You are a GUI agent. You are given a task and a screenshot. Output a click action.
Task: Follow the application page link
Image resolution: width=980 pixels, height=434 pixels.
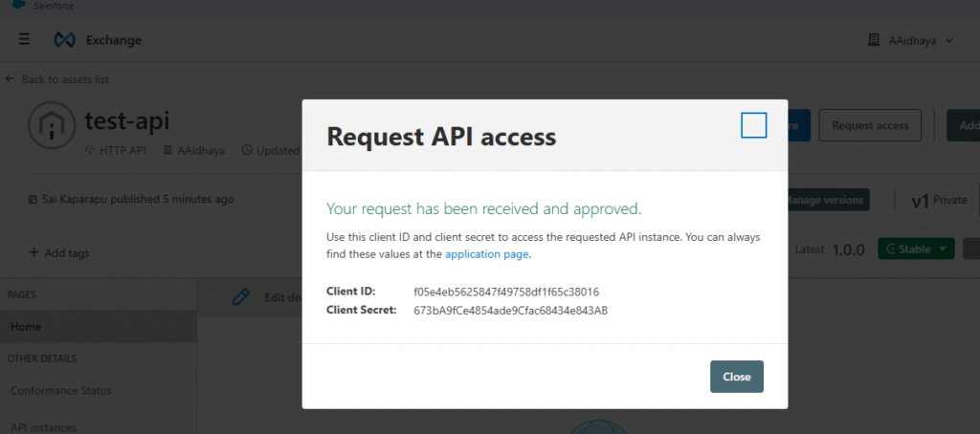[x=487, y=254]
